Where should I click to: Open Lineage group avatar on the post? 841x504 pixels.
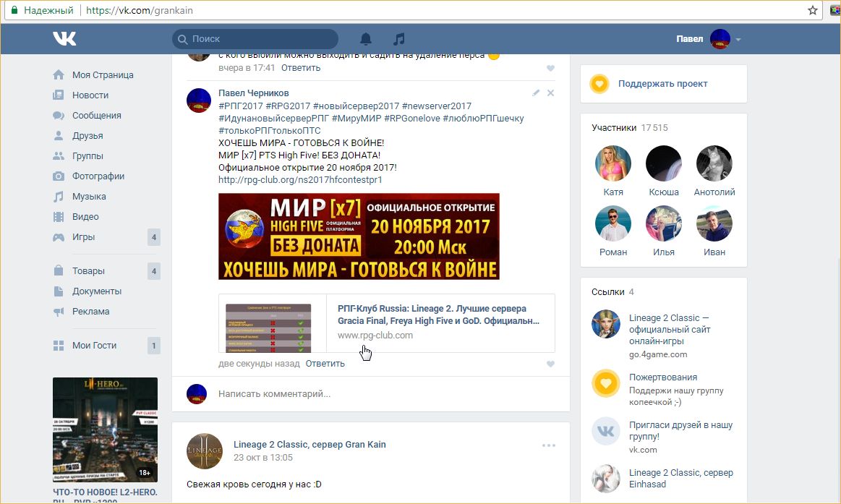205,451
